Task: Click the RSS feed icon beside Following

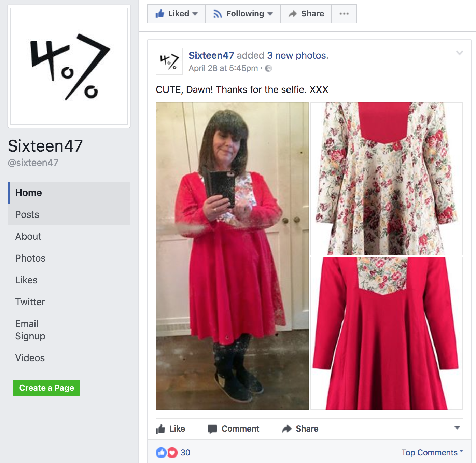Action: (x=218, y=14)
